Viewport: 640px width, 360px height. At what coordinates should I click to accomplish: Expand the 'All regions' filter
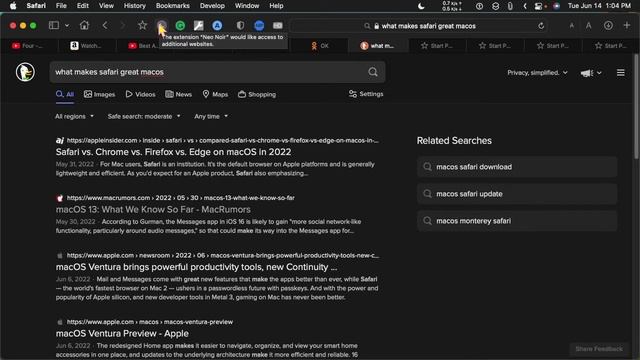click(x=74, y=116)
